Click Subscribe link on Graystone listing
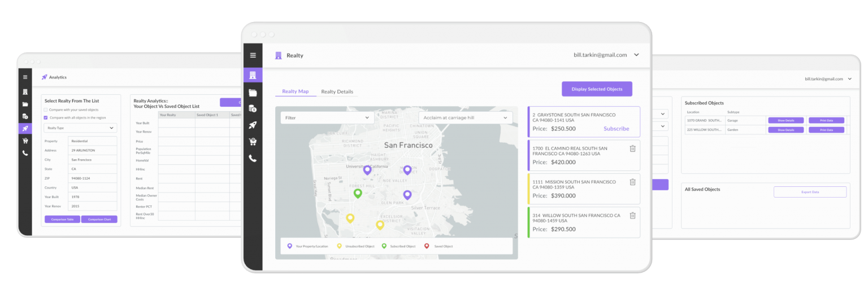This screenshot has height=293, width=868. 616,129
